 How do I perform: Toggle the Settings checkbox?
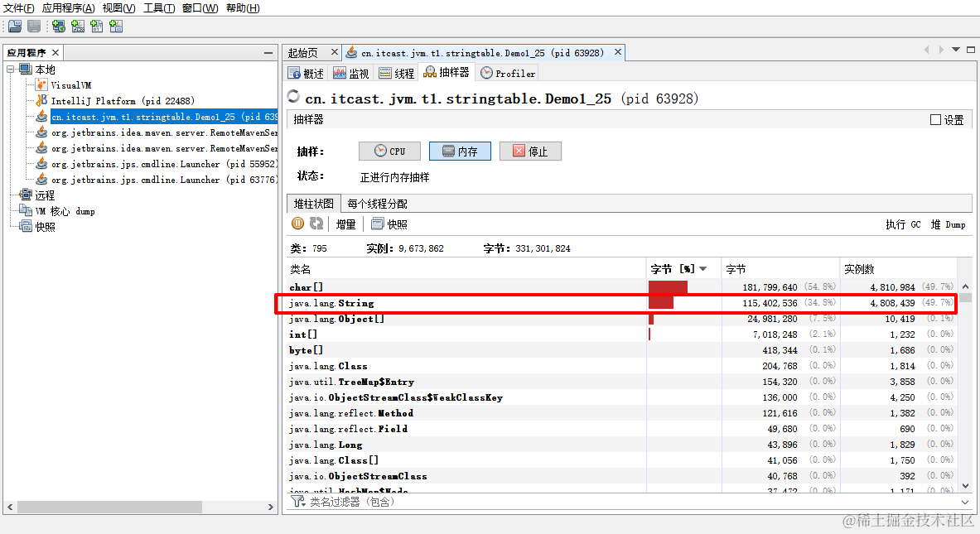935,119
